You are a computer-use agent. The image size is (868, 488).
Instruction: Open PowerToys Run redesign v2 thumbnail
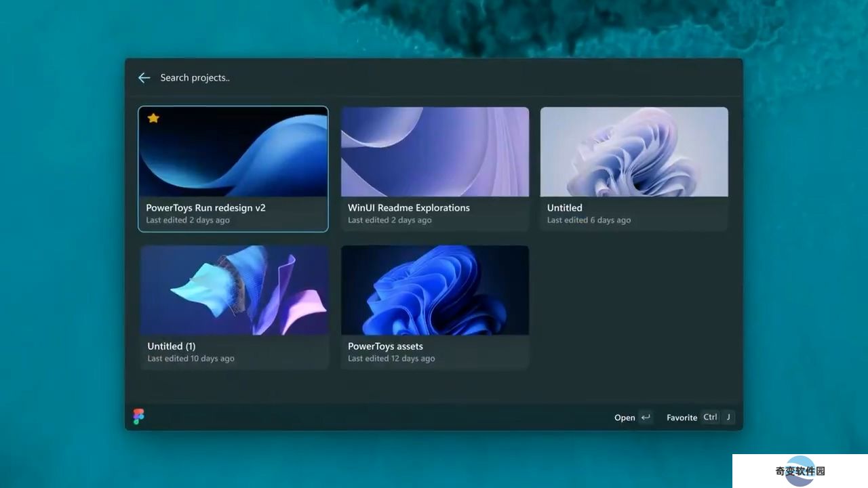[233, 152]
